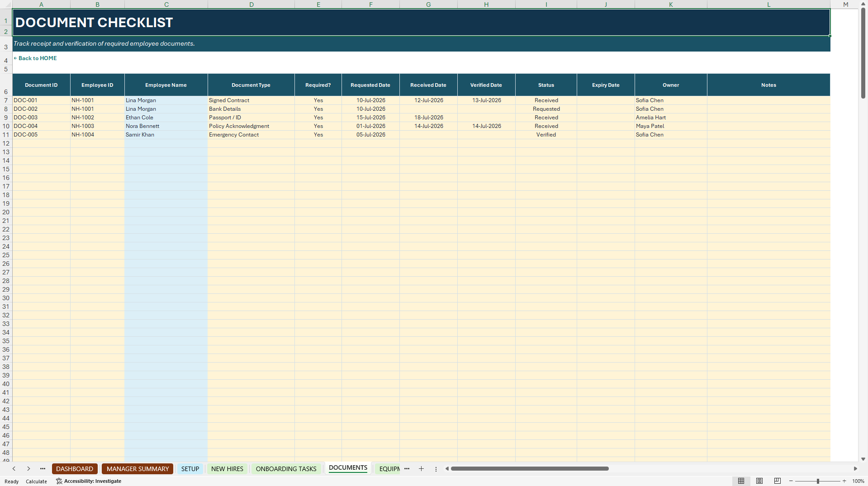868x486 pixels.
Task: Open the ONBOARDING TASKS sheet tab
Action: point(286,469)
